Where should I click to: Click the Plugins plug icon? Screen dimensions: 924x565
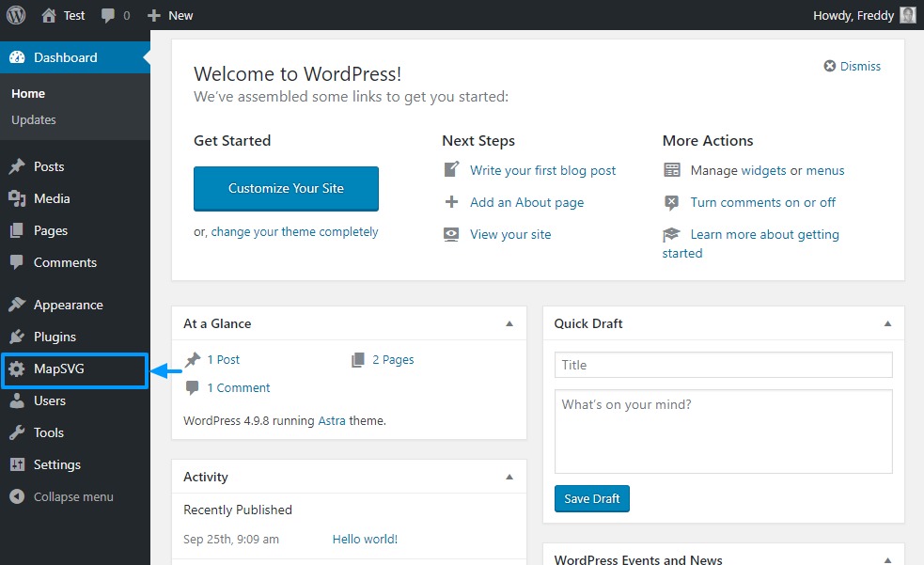(17, 337)
